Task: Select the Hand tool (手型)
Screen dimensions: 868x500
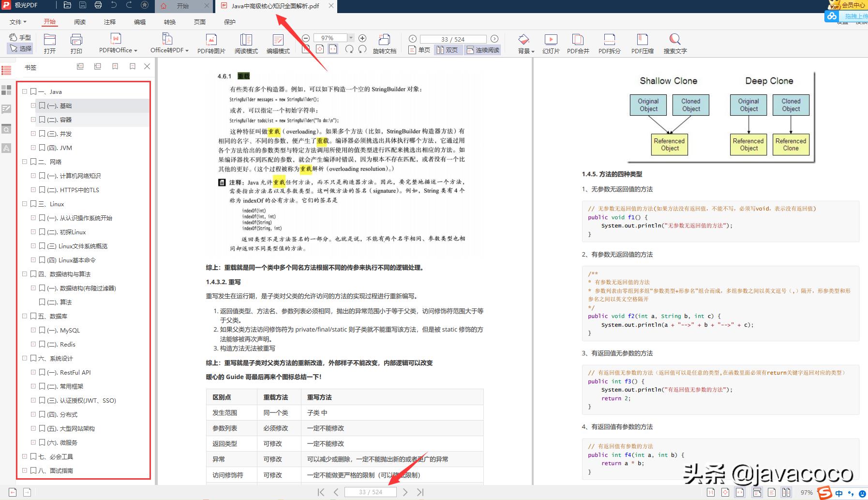Action: [20, 37]
